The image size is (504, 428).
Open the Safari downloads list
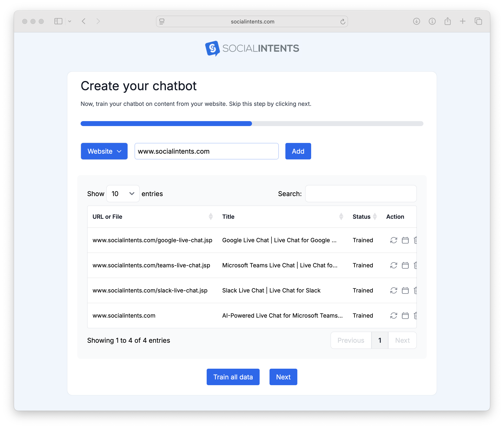pyautogui.click(x=416, y=21)
